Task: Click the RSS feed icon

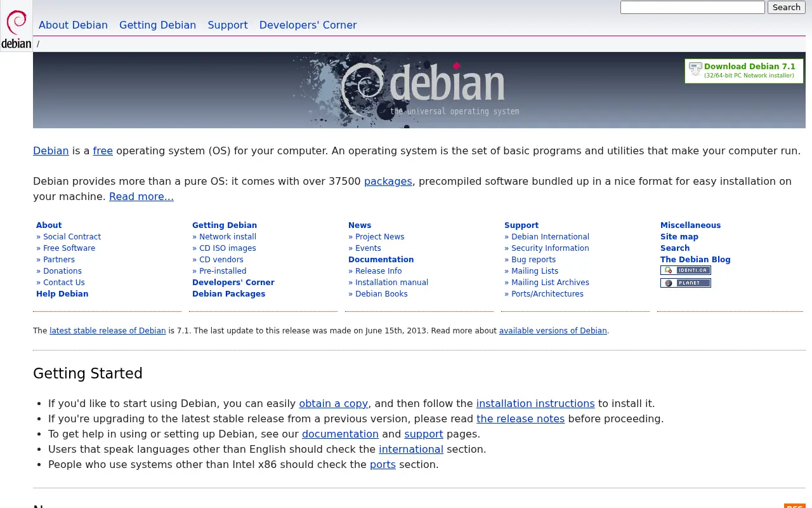Action: click(x=795, y=506)
